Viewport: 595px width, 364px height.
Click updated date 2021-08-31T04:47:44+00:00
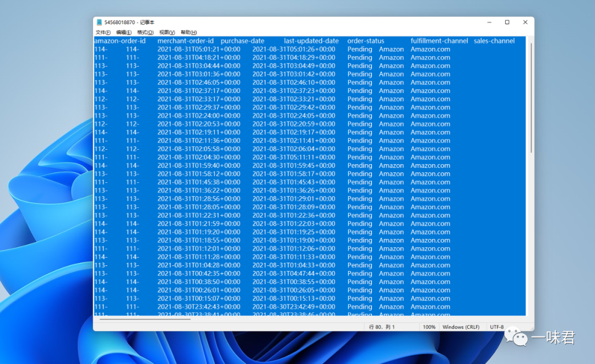tap(294, 274)
